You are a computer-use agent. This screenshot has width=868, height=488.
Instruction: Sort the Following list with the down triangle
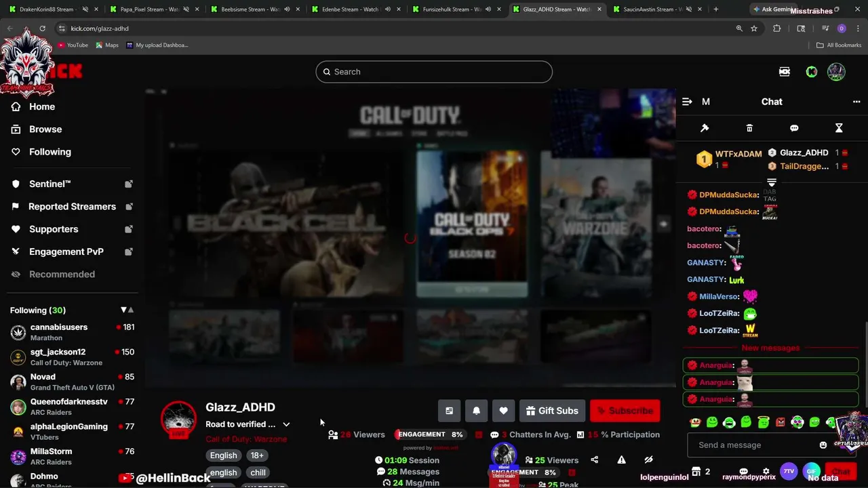[x=123, y=310]
